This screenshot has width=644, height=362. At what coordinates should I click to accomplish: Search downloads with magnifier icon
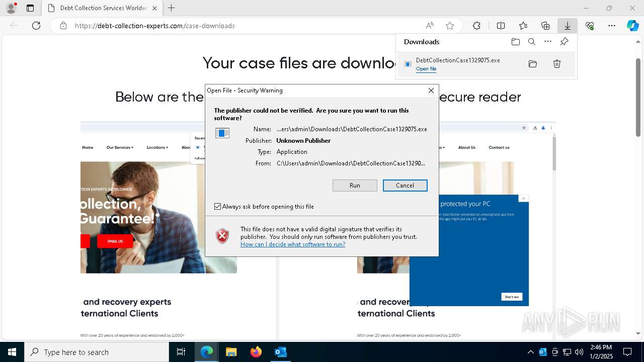(532, 42)
